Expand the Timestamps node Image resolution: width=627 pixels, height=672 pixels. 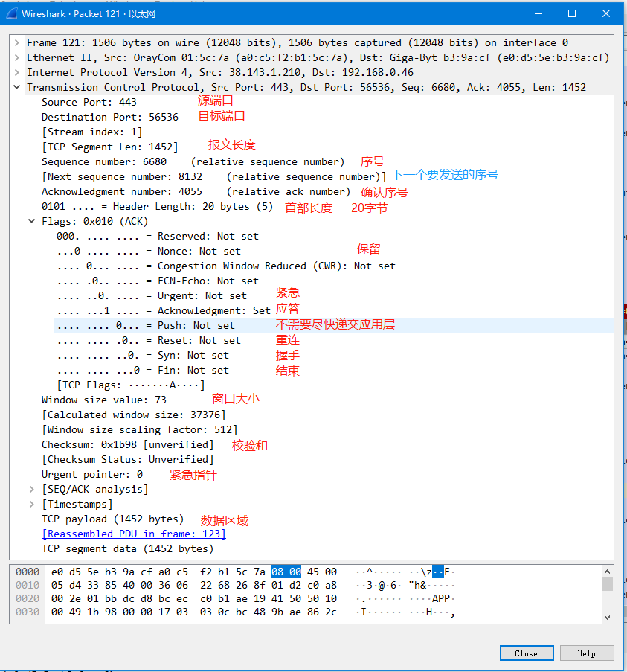[31, 504]
